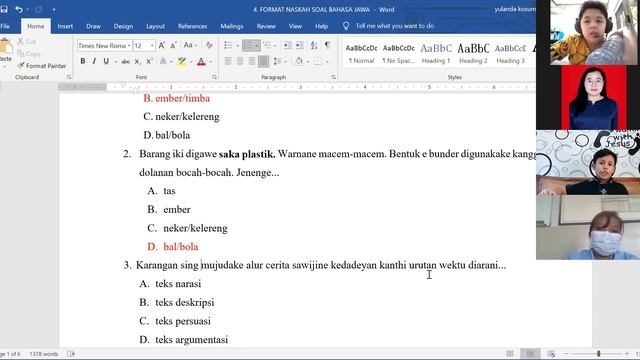Apply superscript formatting
Image resolution: width=640 pixels, height=360 pixels.
click(x=149, y=61)
